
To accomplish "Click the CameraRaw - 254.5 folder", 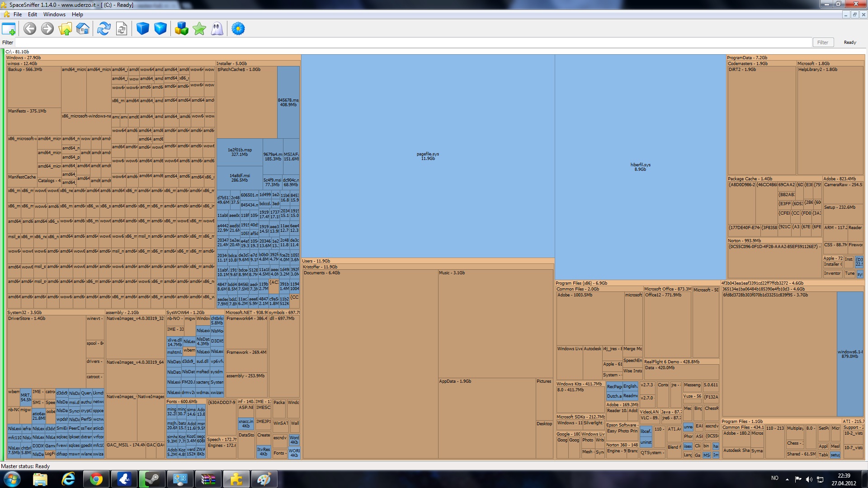I will 843,192.
